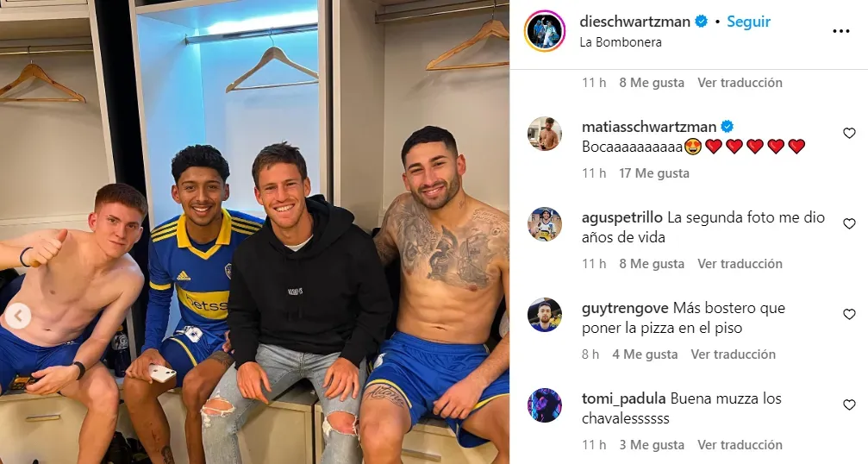This screenshot has height=464, width=868.
Task: Translate guytrengove comment with Ver traducción
Action: click(733, 354)
